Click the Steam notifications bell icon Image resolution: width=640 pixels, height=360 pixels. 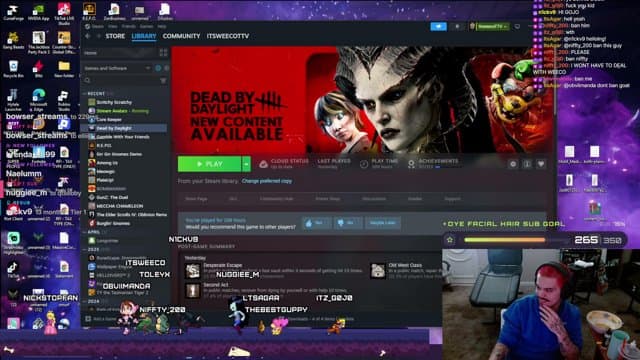tap(457, 27)
